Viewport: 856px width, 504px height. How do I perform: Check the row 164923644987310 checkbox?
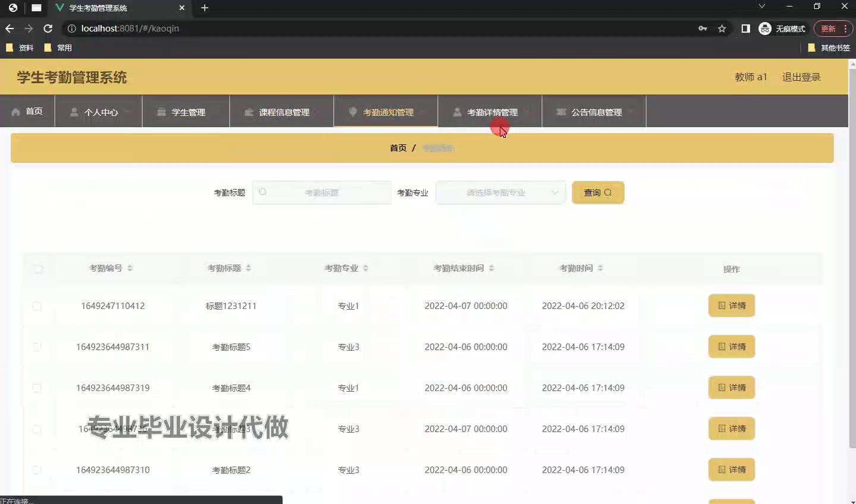click(37, 470)
